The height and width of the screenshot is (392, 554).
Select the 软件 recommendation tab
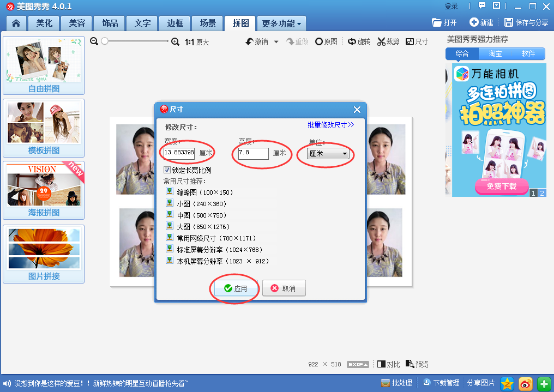[528, 53]
